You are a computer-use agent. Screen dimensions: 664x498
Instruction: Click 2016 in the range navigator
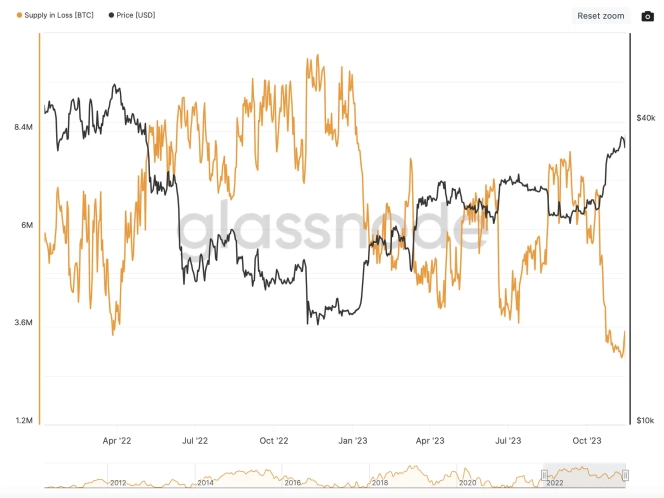(292, 482)
